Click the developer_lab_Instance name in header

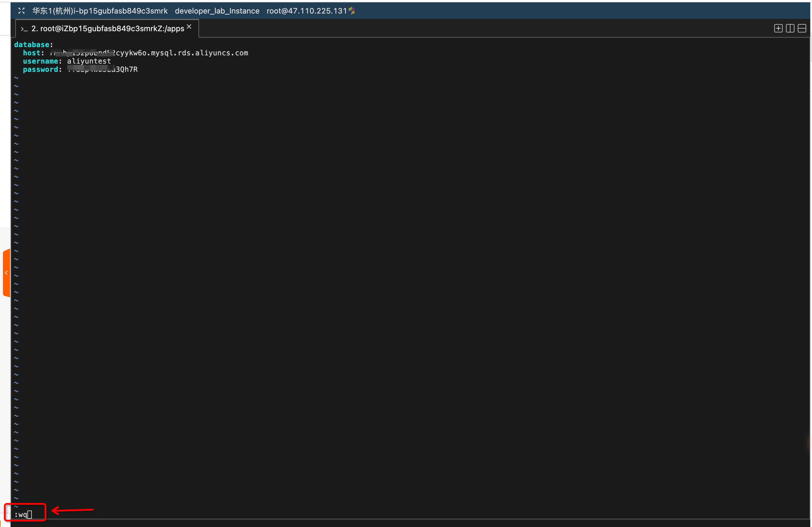coord(217,11)
